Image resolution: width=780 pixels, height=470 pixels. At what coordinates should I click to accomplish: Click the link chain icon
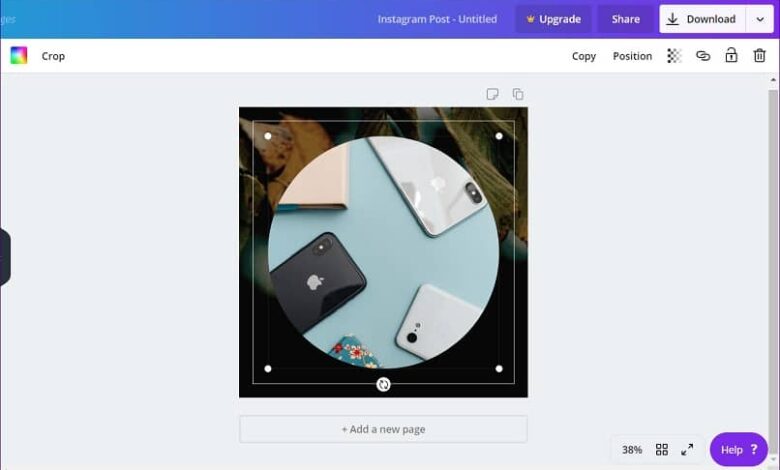point(702,56)
